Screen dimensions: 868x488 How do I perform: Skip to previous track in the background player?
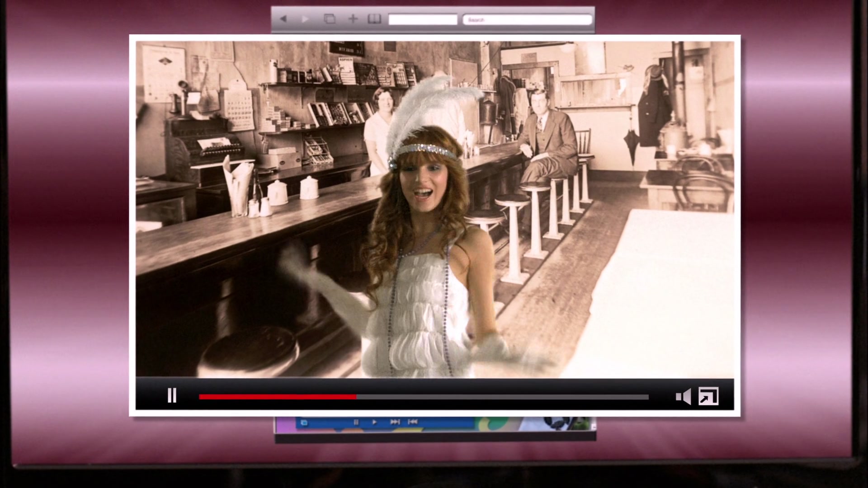(412, 422)
